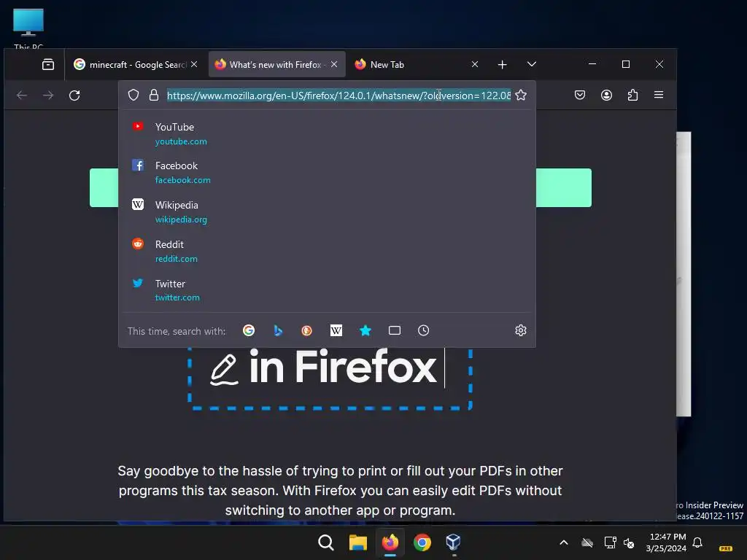The width and height of the screenshot is (747, 560).
Task: Search this time with Wikipedia
Action: [336, 330]
